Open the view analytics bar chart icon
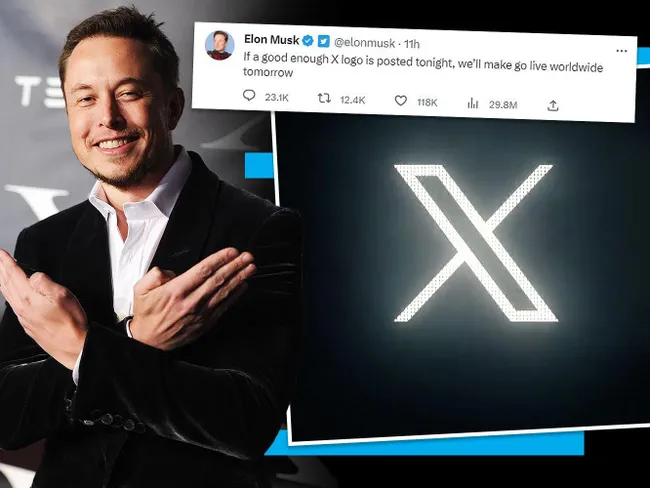650x488 pixels. [473, 103]
